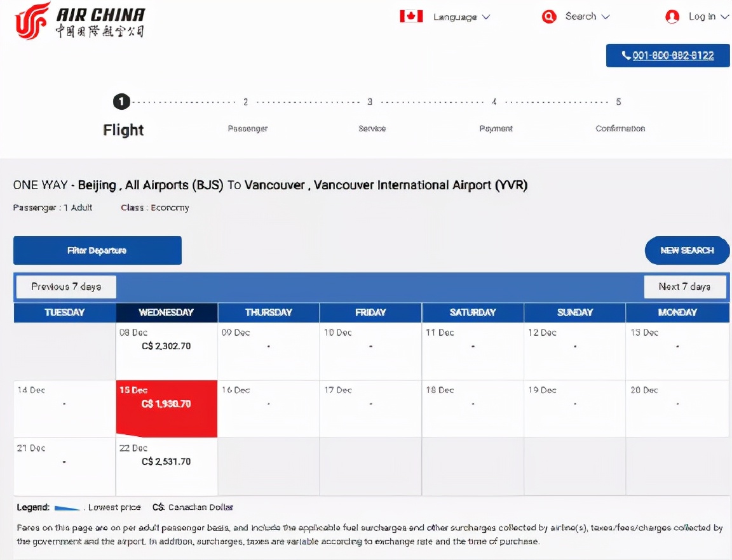Viewport: 732px width, 560px height.
Task: Select the 16 Dec calendar cell
Action: [x=269, y=409]
